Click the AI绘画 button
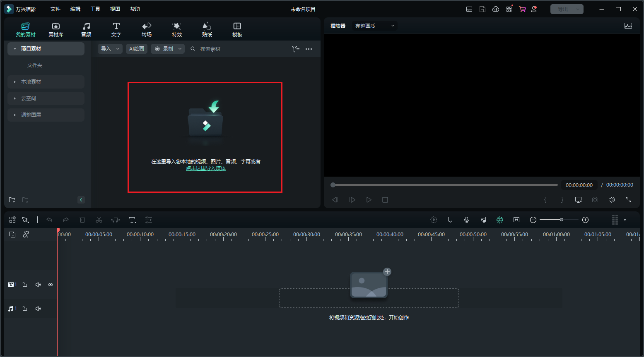The image size is (644, 357). point(137,49)
